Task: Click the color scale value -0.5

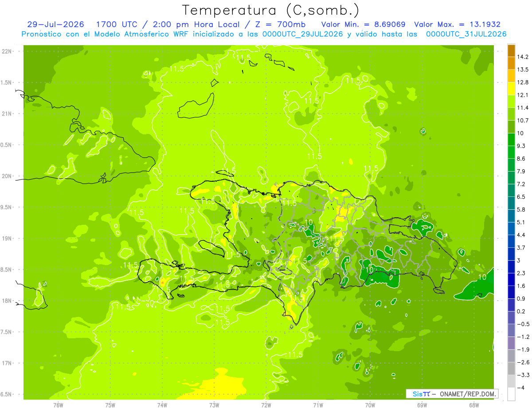Action: [523, 324]
